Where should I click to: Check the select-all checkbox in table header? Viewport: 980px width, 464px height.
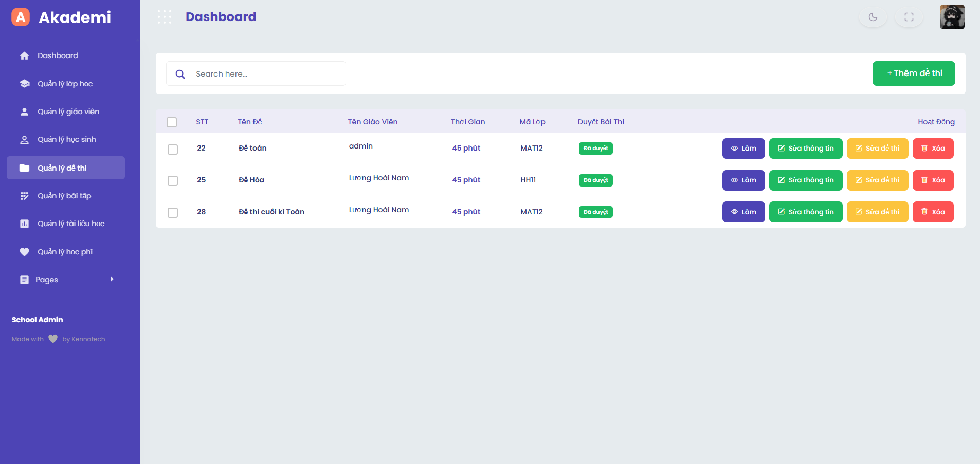(x=172, y=122)
